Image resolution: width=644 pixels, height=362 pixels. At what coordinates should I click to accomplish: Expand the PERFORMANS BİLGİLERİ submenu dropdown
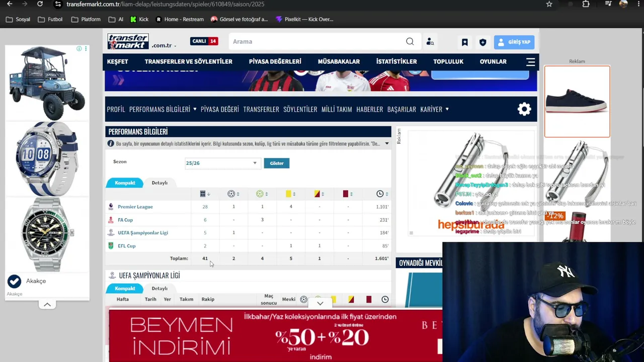tap(195, 109)
